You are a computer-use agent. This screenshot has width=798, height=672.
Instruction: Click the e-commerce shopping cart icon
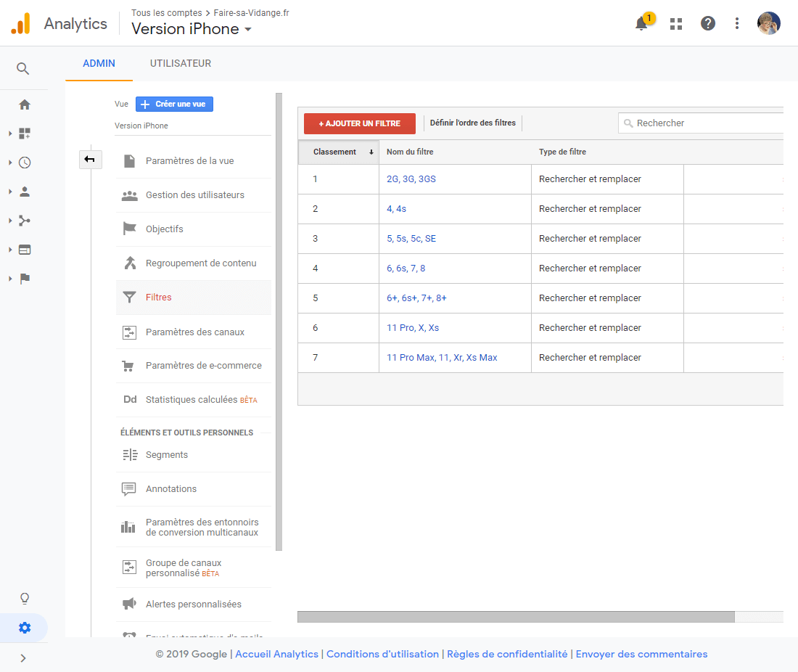pos(128,366)
